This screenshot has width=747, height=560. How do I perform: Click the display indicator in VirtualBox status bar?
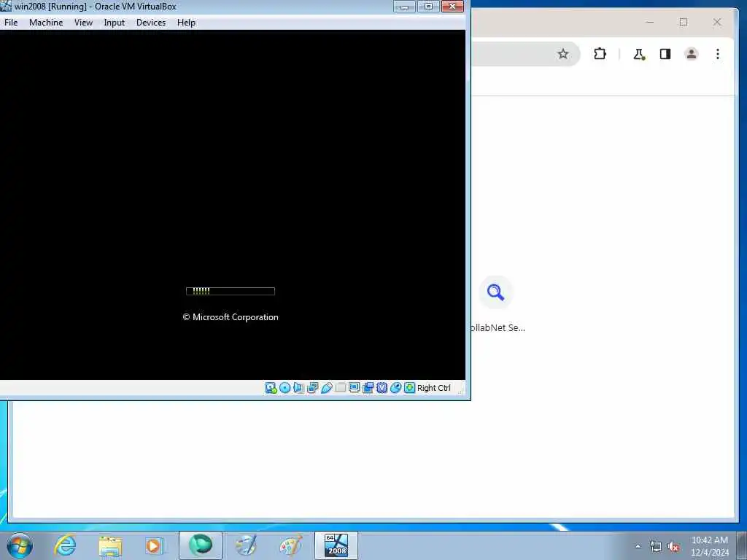point(354,388)
